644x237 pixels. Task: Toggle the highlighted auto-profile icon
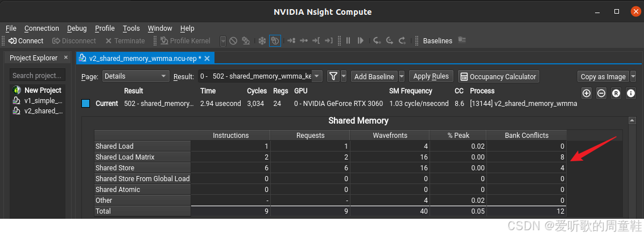[x=275, y=41]
